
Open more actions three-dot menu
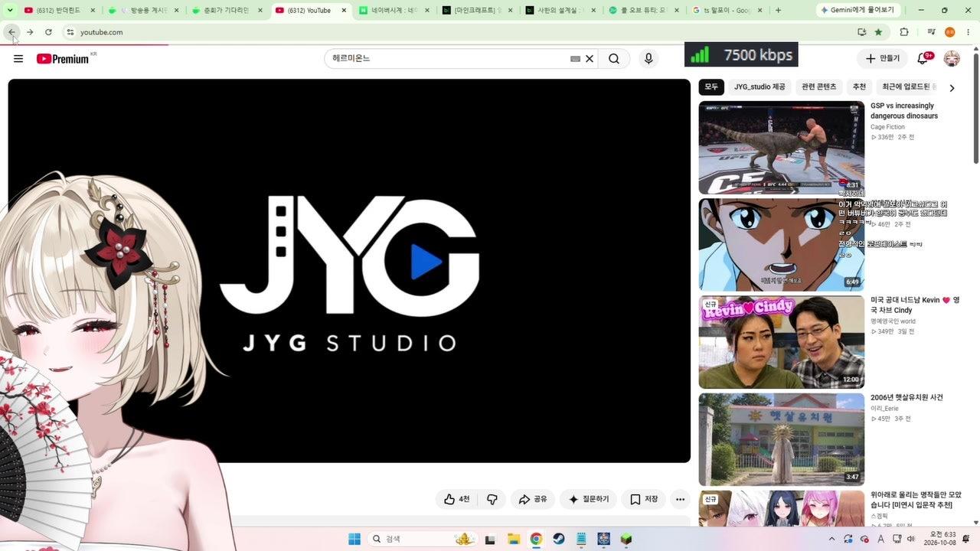(680, 499)
